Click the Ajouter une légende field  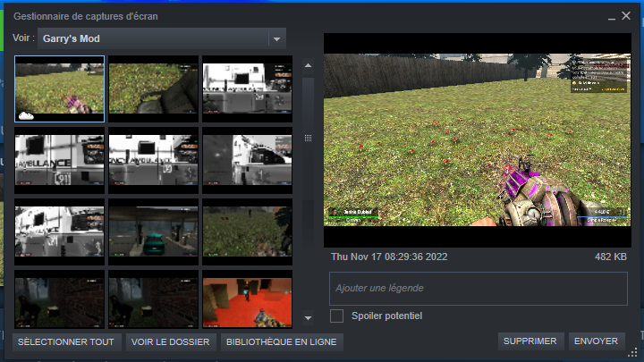coord(478,288)
